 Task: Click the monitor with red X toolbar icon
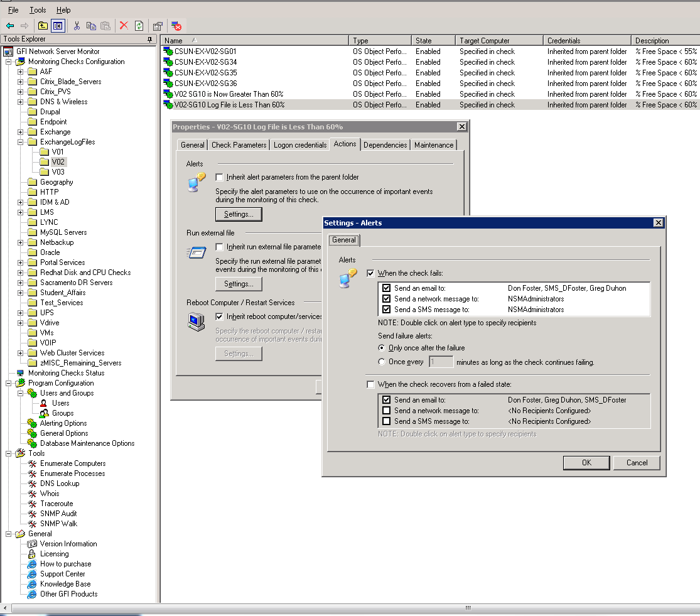[176, 26]
